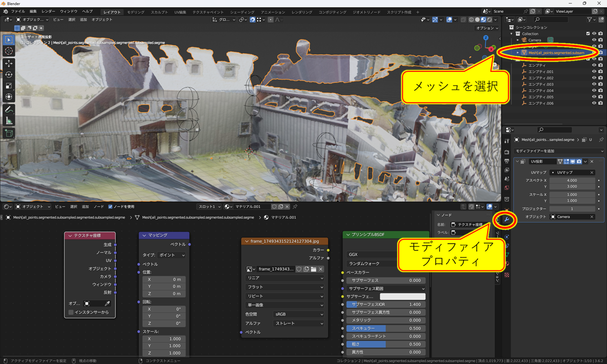Open the 追加 menu in viewport header
The height and width of the screenshot is (364, 607).
click(x=83, y=20)
